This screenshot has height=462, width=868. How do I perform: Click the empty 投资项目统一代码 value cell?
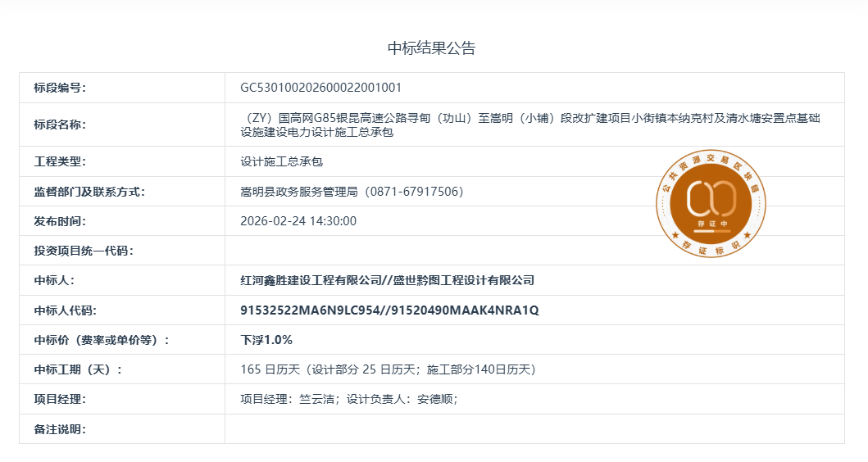pos(533,251)
